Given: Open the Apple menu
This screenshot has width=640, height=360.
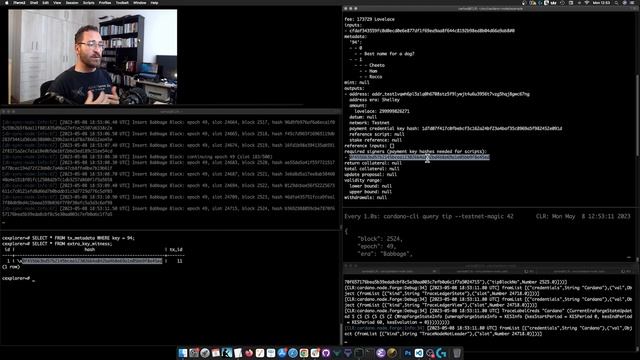Looking at the screenshot, I should tap(6, 2).
